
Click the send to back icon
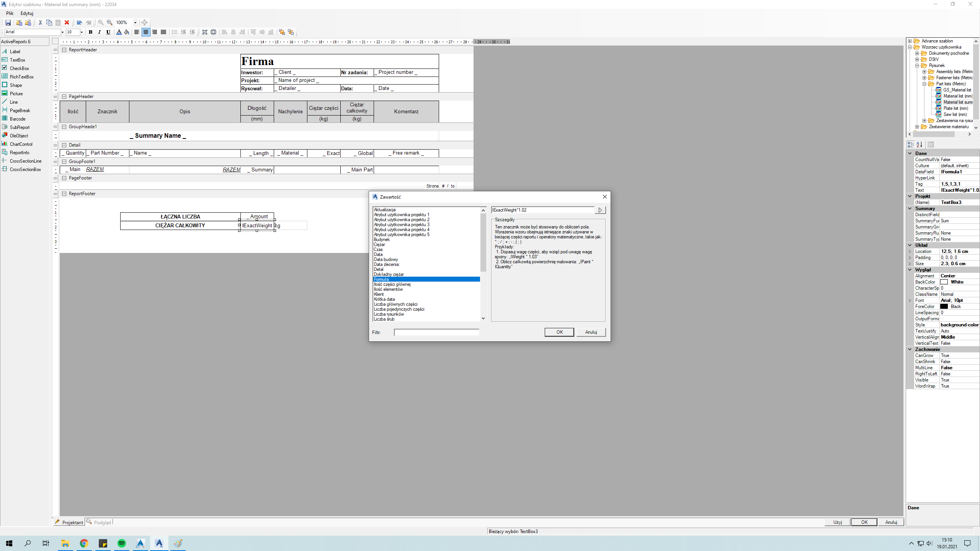[x=291, y=32]
